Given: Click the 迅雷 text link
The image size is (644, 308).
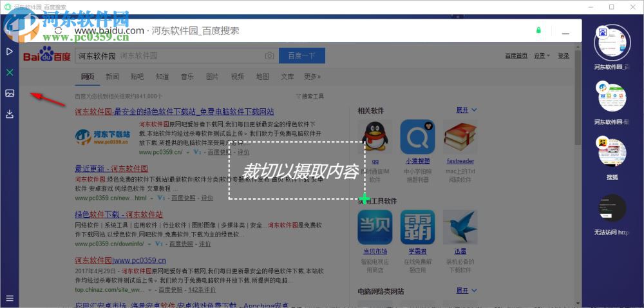Looking at the screenshot, I should pyautogui.click(x=460, y=251).
